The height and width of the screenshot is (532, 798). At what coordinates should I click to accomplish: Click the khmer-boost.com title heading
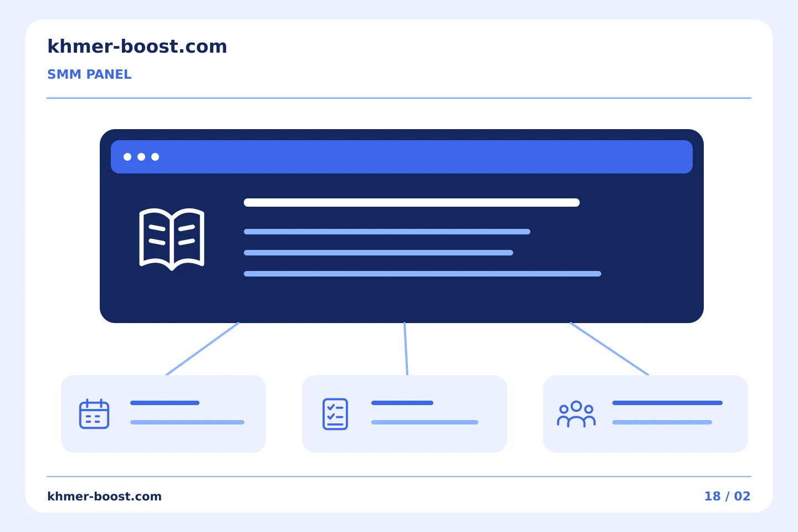click(137, 47)
